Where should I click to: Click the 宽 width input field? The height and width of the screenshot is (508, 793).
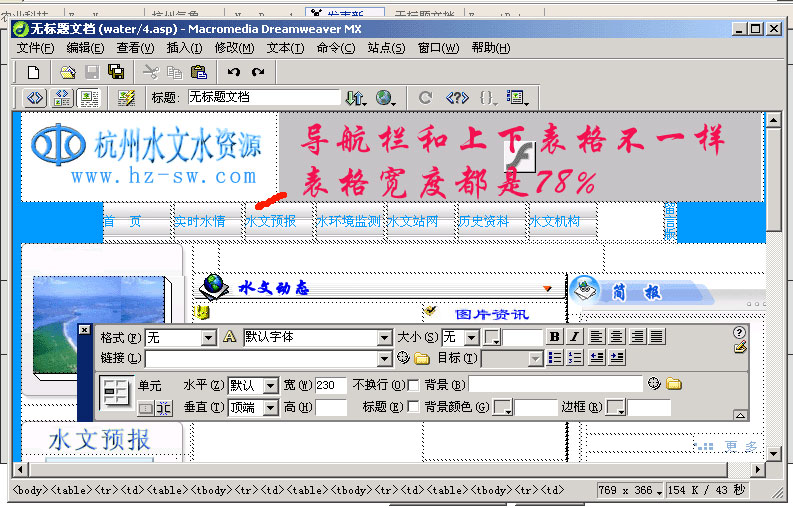330,385
